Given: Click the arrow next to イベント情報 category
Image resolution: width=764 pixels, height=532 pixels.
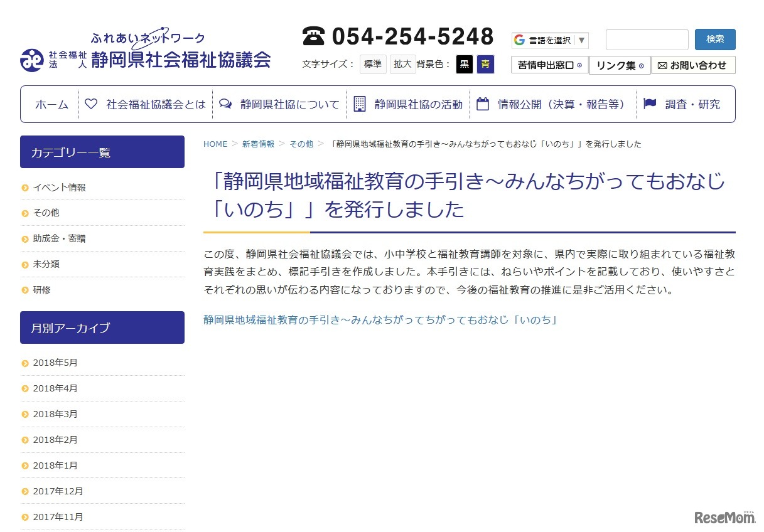Looking at the screenshot, I should (x=24, y=187).
